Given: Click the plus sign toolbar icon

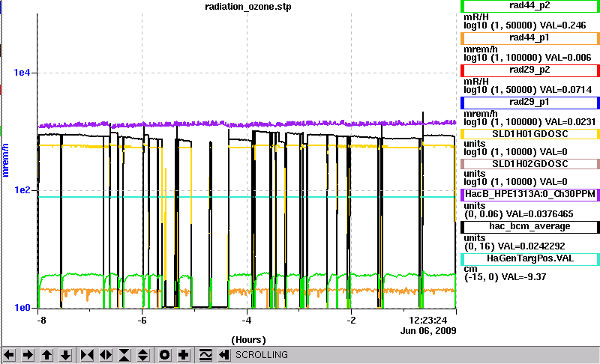Looking at the screenshot, I should click(184, 355).
